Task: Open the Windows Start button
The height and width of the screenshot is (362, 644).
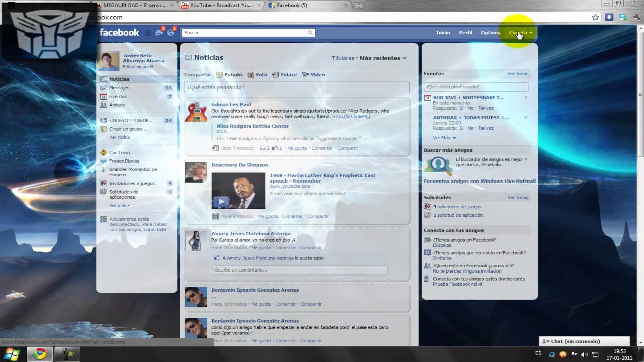Action: (x=11, y=354)
